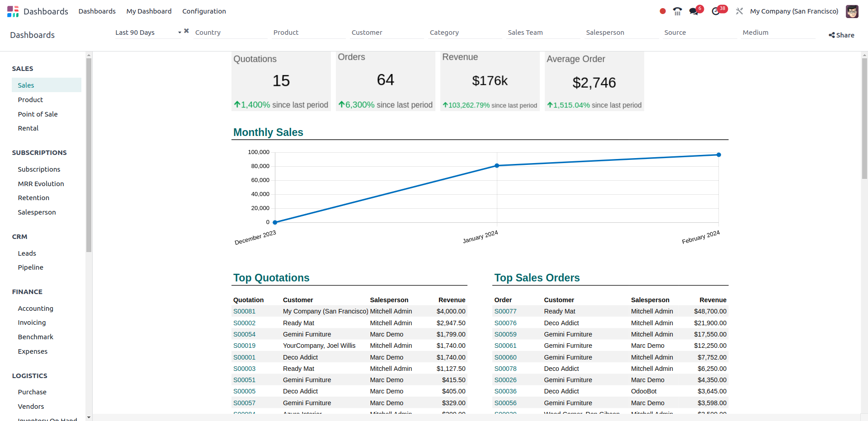The image size is (868, 421).
Task: Open quotation S00051
Action: point(244,380)
